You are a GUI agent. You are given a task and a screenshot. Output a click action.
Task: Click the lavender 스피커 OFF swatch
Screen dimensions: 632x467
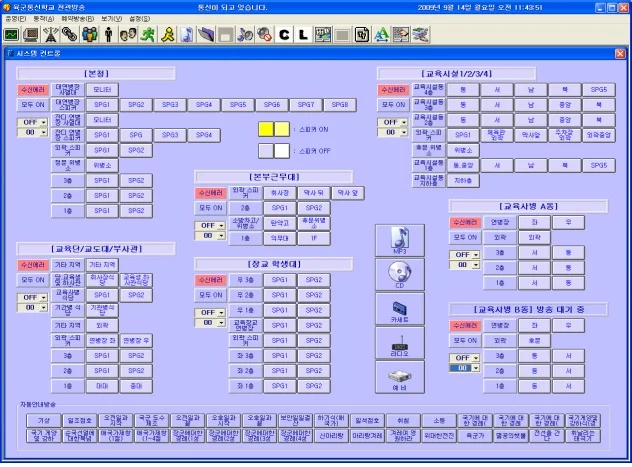(x=266, y=151)
